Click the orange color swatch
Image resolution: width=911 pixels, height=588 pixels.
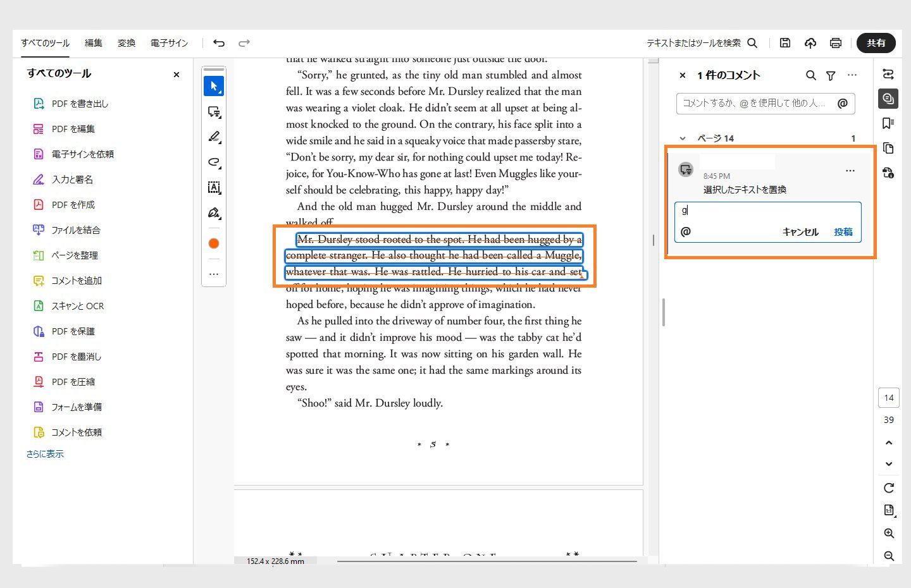214,243
